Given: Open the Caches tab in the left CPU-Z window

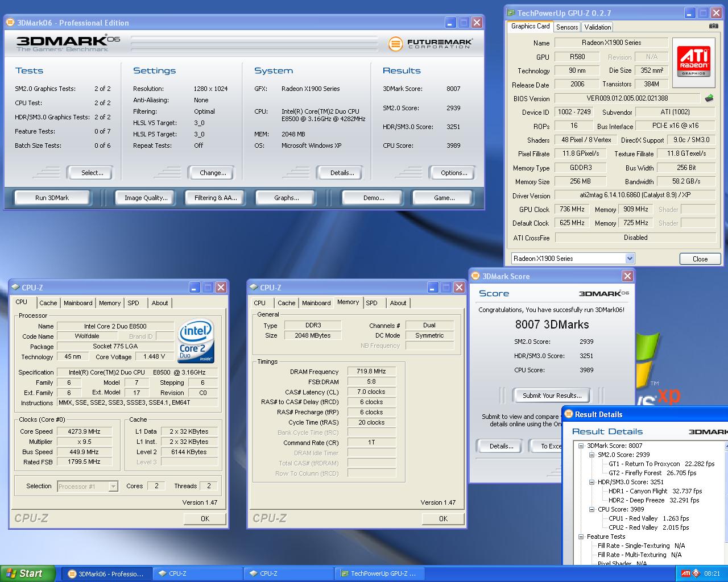Looking at the screenshot, I should [x=48, y=303].
